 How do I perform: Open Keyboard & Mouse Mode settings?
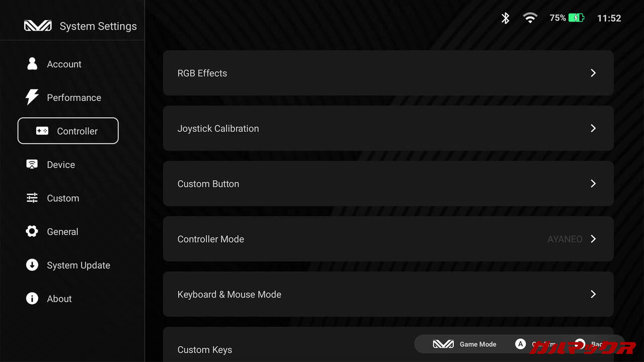tap(387, 294)
